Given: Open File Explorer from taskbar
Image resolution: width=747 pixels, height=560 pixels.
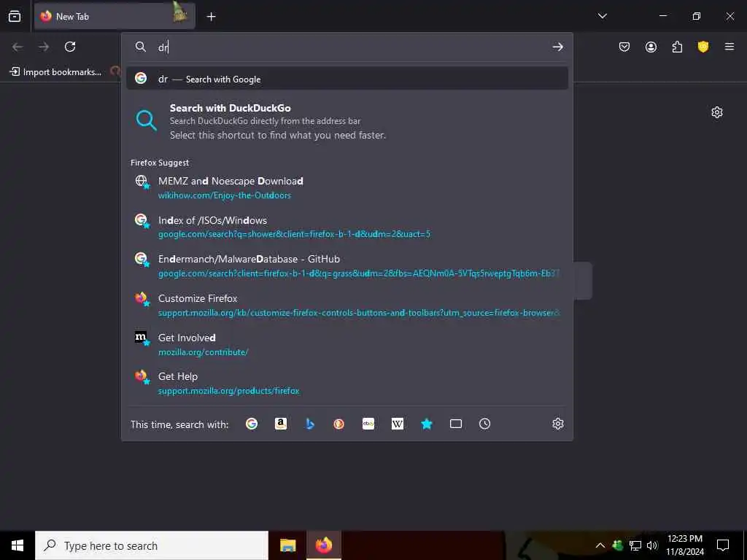Looking at the screenshot, I should click(x=287, y=545).
